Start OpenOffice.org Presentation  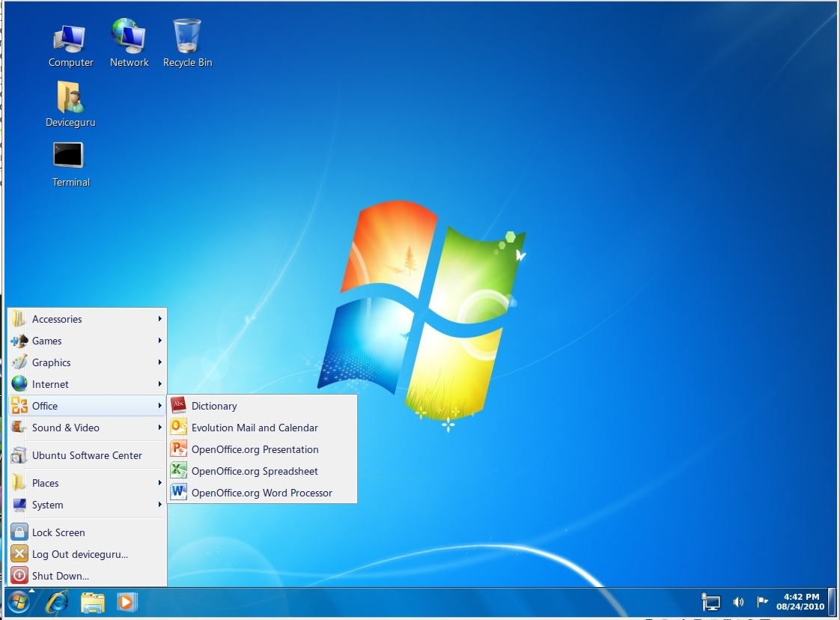click(x=262, y=449)
